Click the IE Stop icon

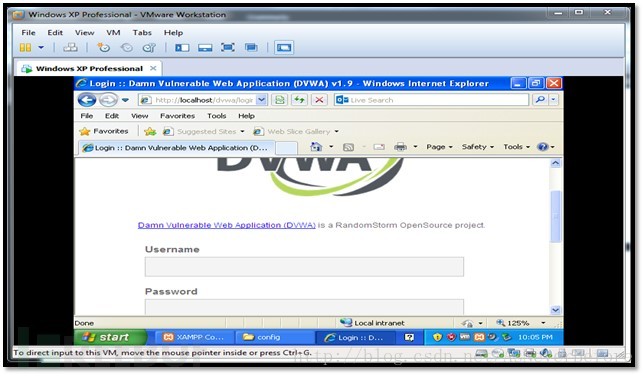(x=319, y=100)
